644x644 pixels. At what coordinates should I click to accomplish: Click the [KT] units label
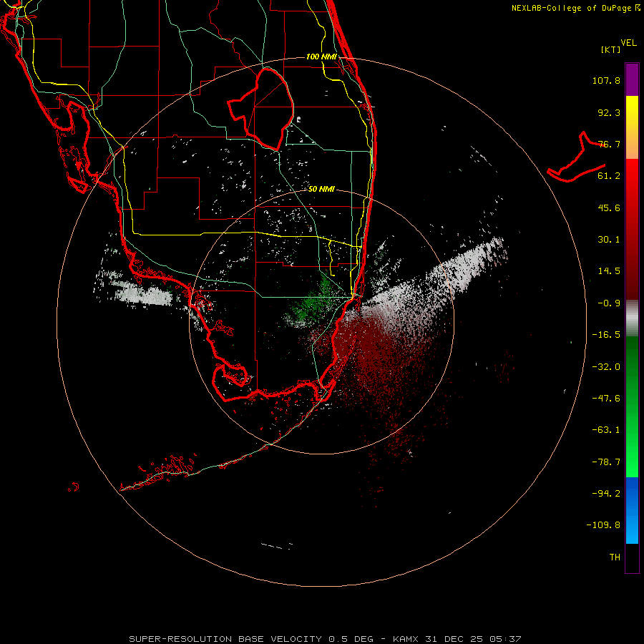[x=611, y=49]
